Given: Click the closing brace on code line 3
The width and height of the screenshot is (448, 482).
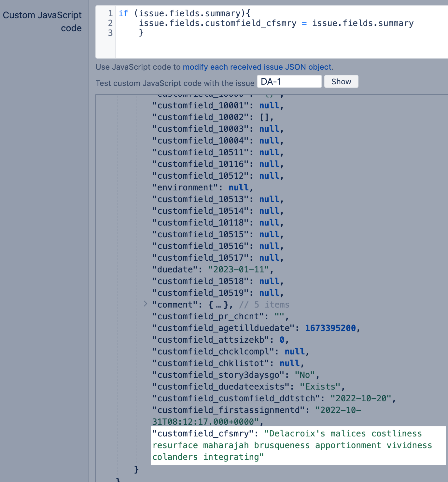Looking at the screenshot, I should click(141, 33).
